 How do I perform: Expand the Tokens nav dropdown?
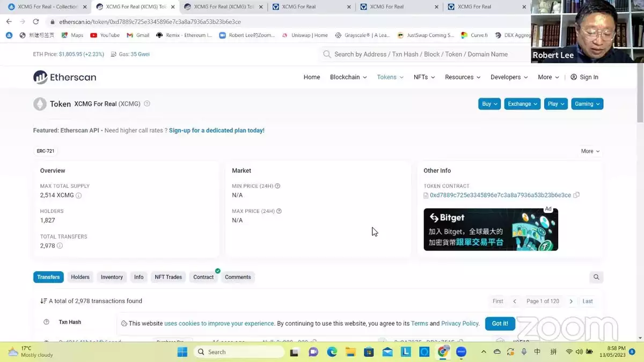click(390, 77)
